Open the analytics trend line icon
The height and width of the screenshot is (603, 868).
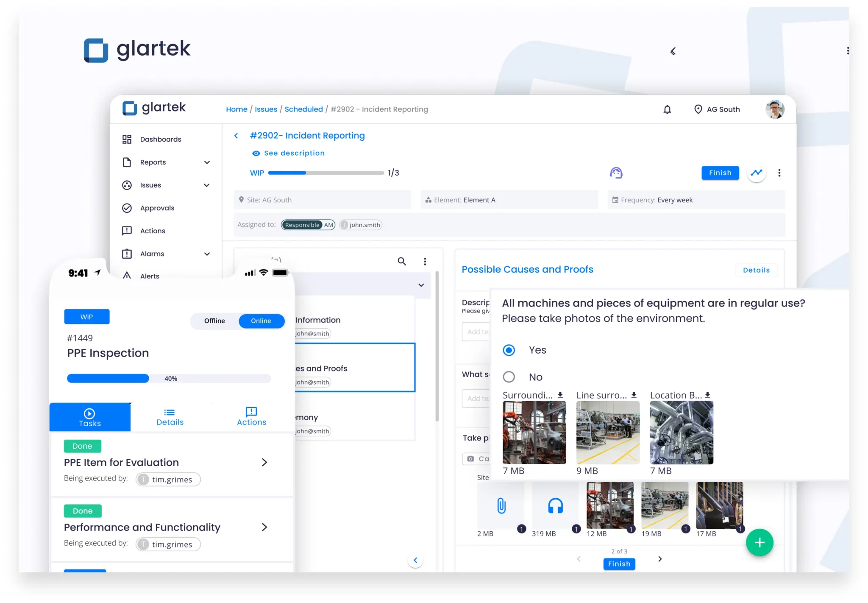tap(757, 173)
